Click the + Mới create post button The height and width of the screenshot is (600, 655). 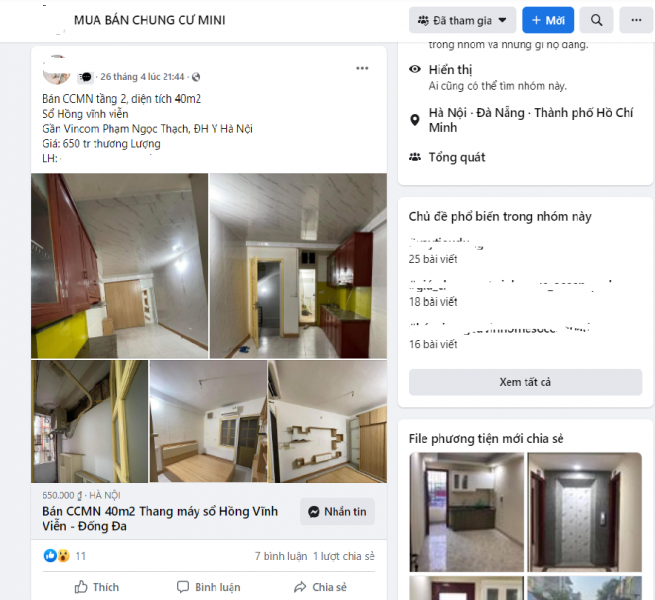point(548,20)
